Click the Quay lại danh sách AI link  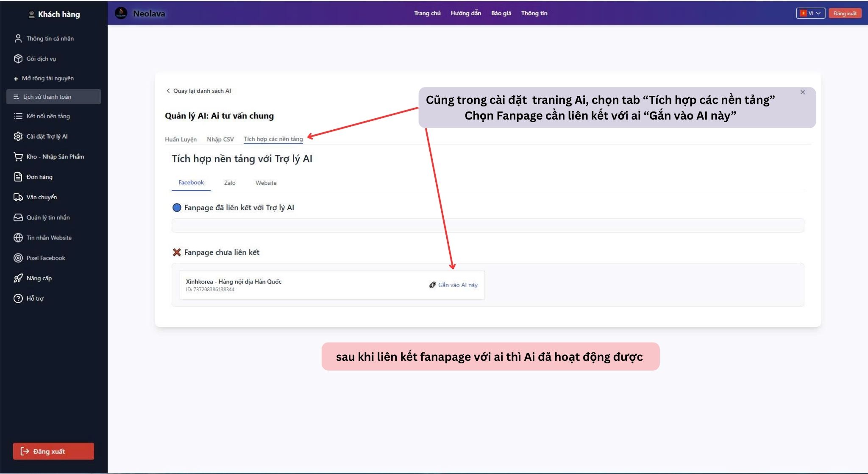[199, 90]
